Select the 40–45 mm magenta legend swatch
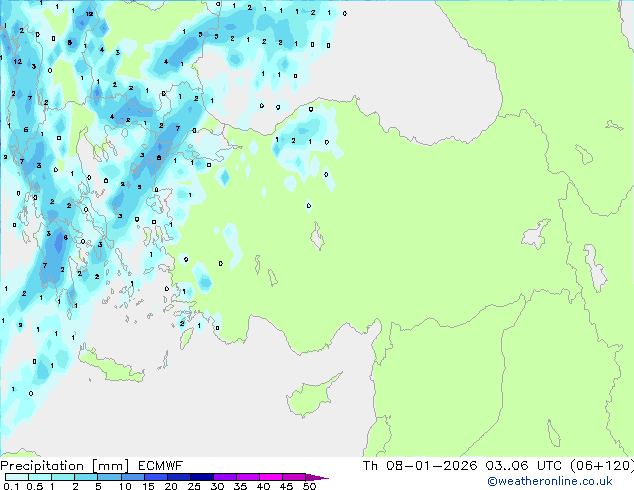634x490 pixels. tap(271, 477)
